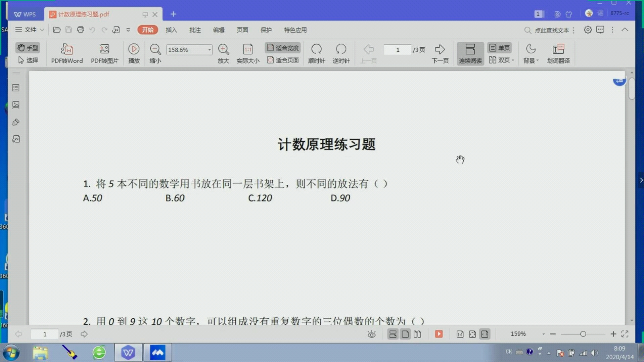Open the document outline panel in sidebar
Image resolution: width=644 pixels, height=362 pixels.
tap(15, 88)
